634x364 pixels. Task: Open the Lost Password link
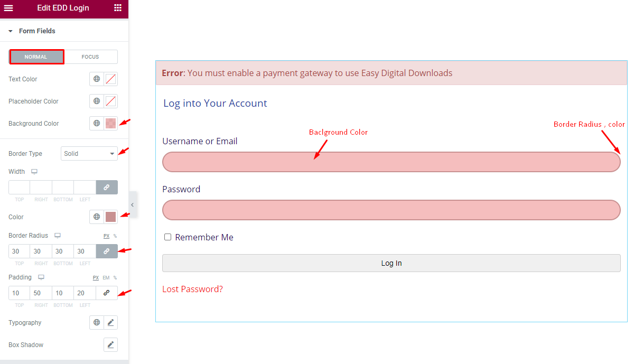click(x=192, y=289)
